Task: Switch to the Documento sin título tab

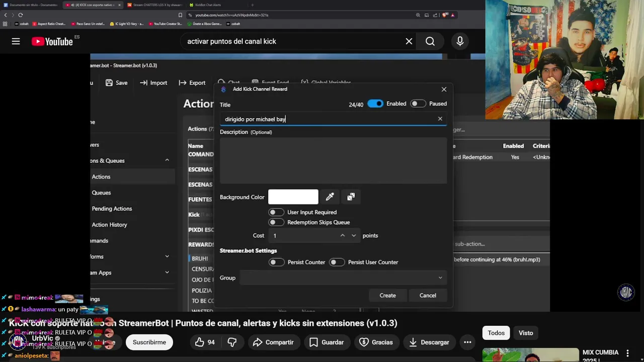Action: (x=30, y=5)
